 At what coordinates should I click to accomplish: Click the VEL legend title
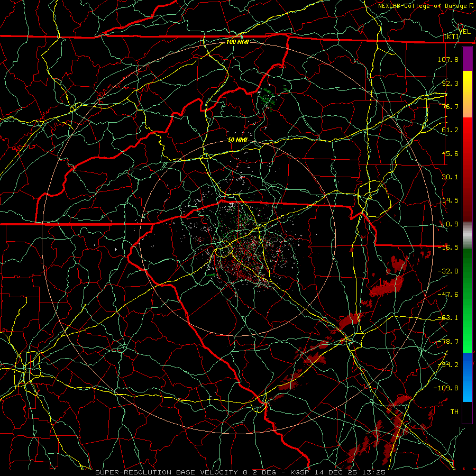(x=465, y=32)
